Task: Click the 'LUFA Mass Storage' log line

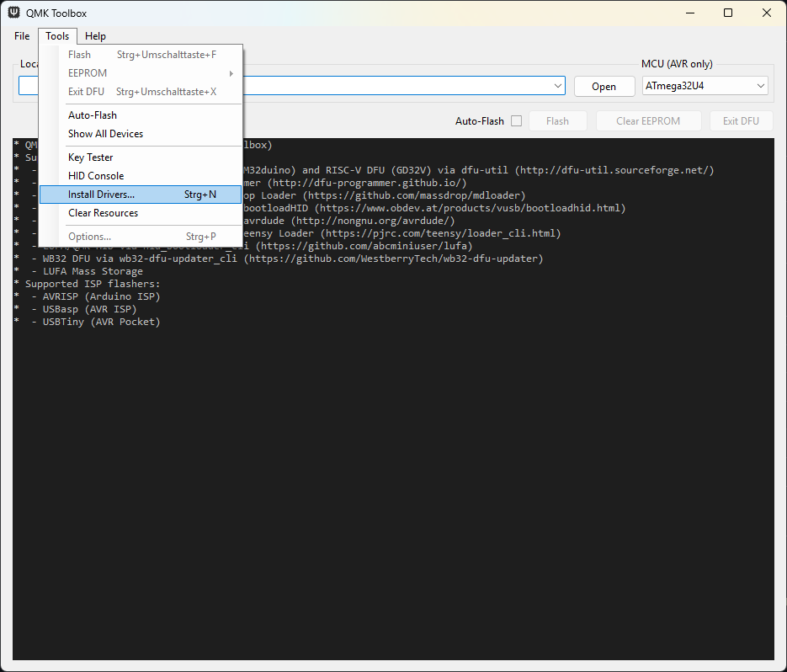Action: [x=93, y=271]
